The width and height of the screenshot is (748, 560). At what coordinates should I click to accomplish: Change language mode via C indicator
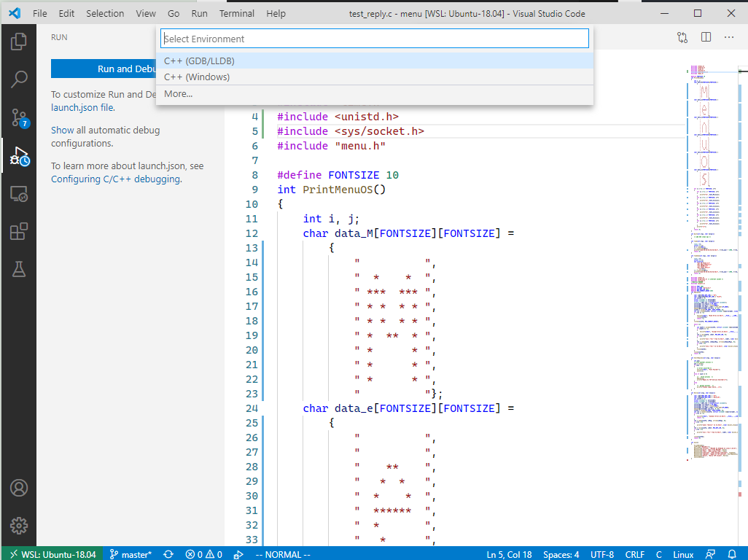point(659,554)
